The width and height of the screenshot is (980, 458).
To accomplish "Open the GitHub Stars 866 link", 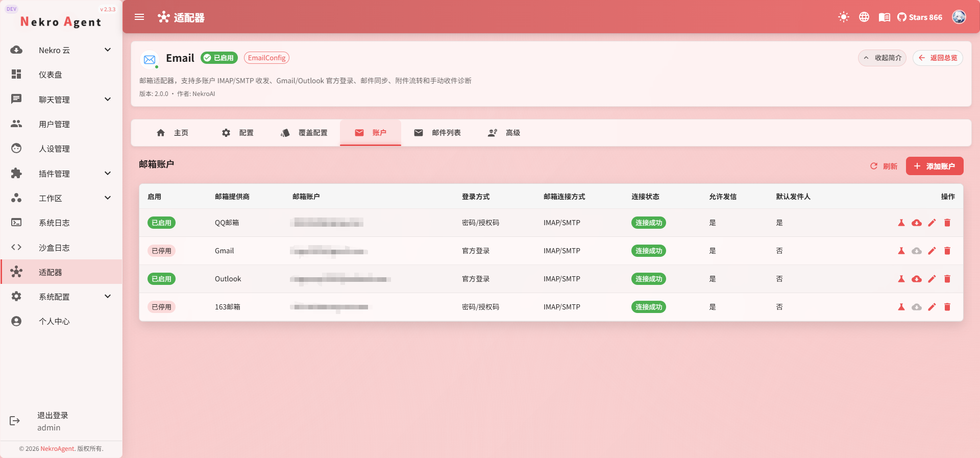I will pyautogui.click(x=920, y=17).
